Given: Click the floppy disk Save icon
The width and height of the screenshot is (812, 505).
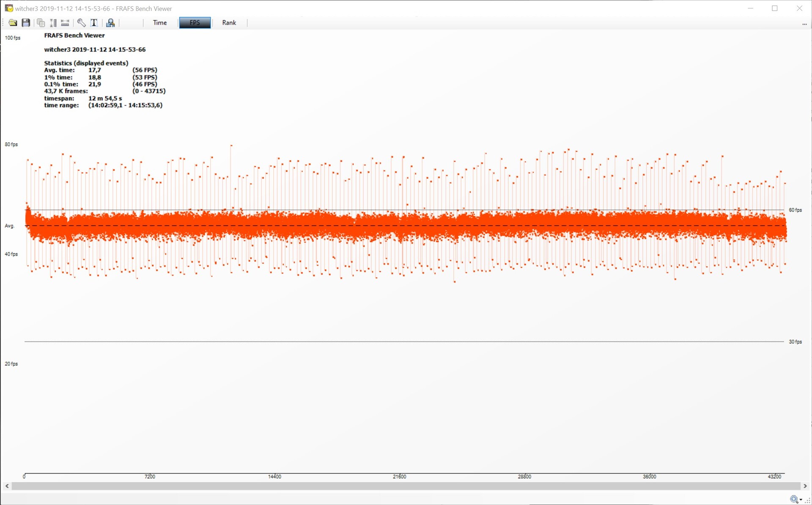Looking at the screenshot, I should tap(26, 23).
